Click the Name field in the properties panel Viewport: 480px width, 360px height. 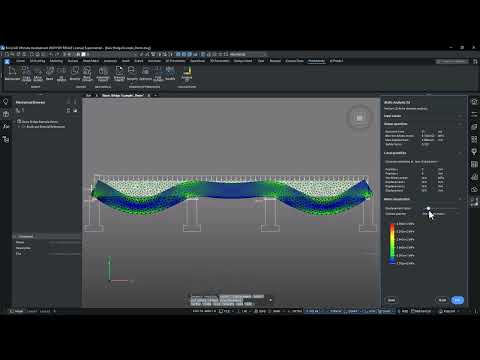tap(65, 242)
